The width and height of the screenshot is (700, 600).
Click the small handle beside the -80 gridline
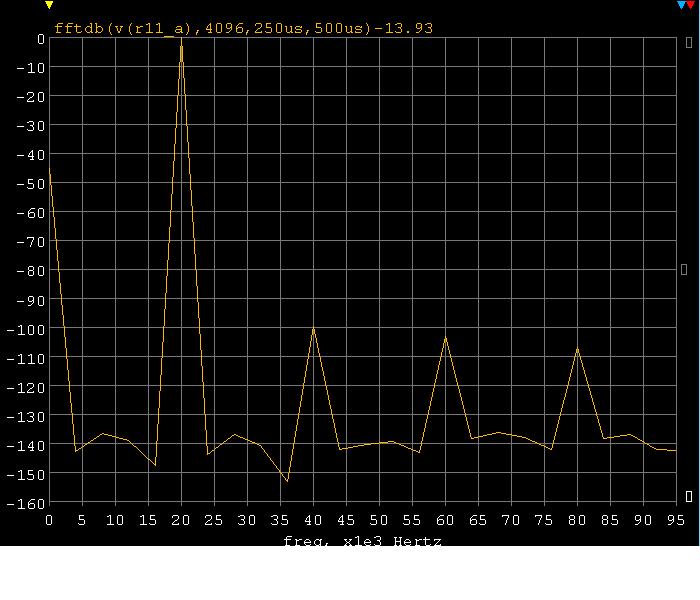[684, 269]
